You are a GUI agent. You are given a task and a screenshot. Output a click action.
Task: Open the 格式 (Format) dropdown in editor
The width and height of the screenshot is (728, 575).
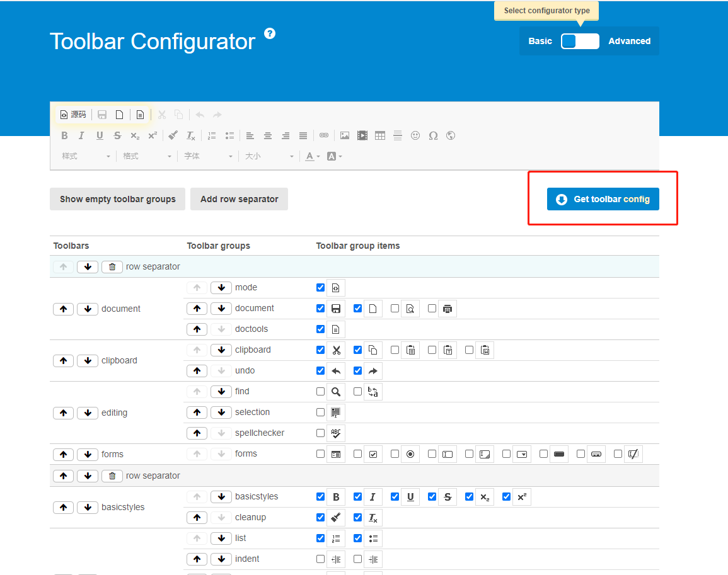point(146,156)
